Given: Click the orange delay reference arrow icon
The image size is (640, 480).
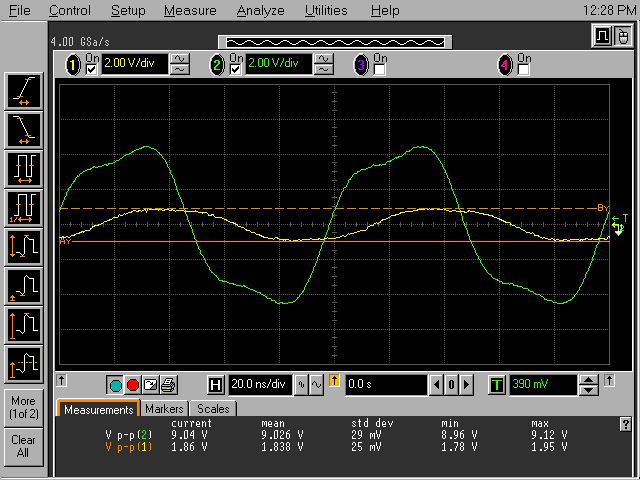Looking at the screenshot, I should tap(334, 381).
